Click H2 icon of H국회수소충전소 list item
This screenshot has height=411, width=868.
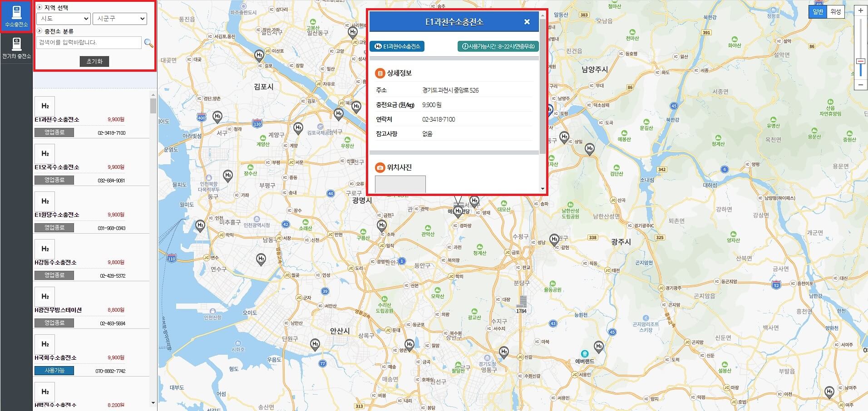45,344
